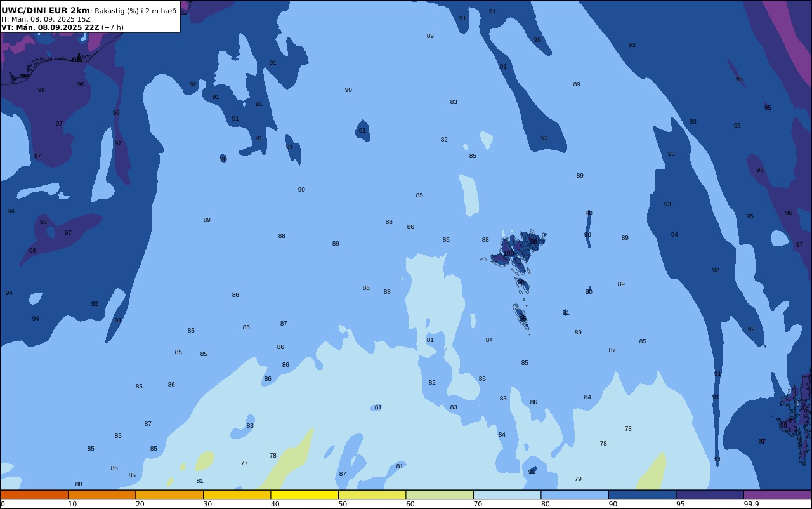The height and width of the screenshot is (509, 812).
Task: Click the "(+7 h)" forecast offset text
Action: click(x=113, y=27)
